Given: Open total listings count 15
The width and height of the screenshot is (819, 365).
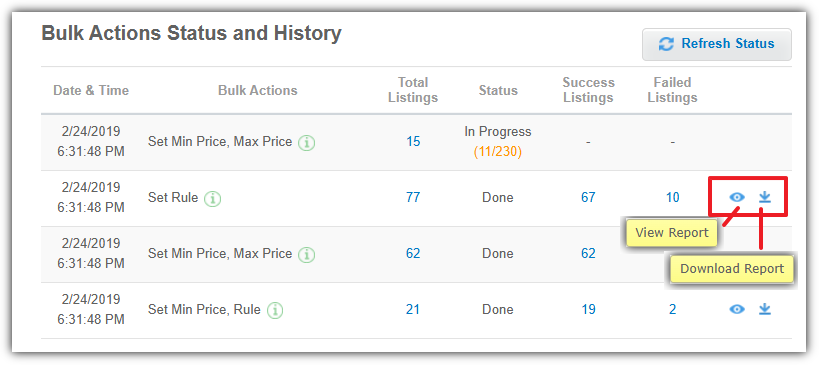Looking at the screenshot, I should (x=413, y=142).
